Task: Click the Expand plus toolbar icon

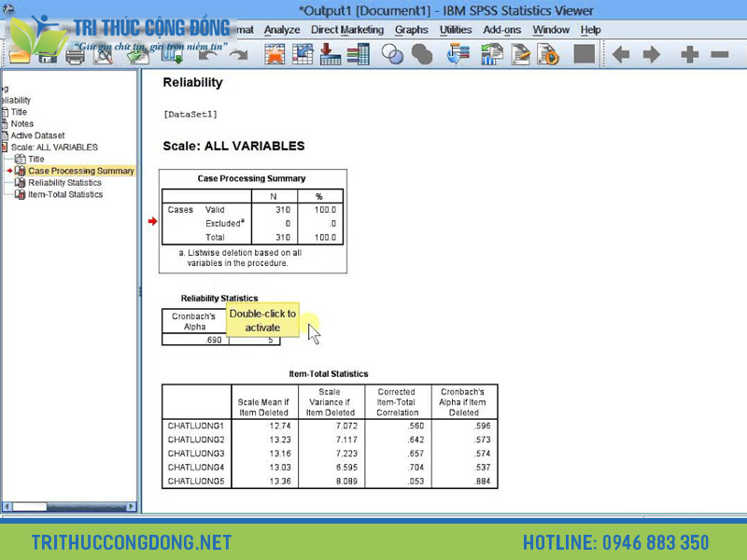Action: coord(689,54)
